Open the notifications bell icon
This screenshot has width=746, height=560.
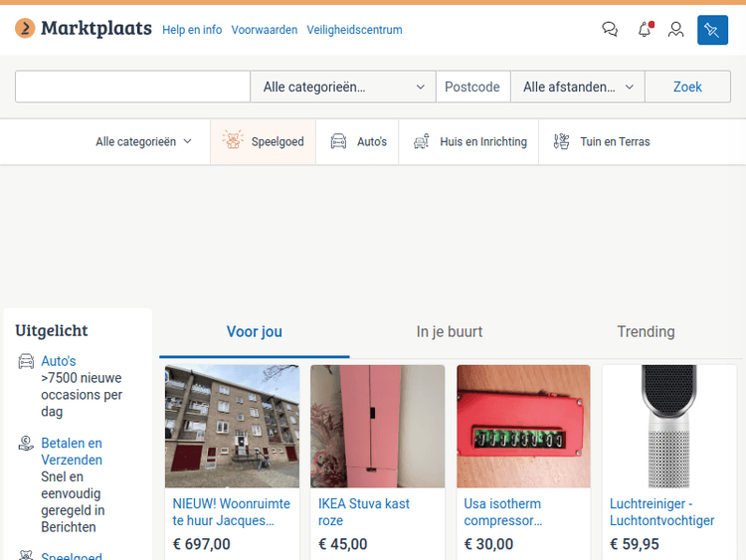(x=645, y=30)
